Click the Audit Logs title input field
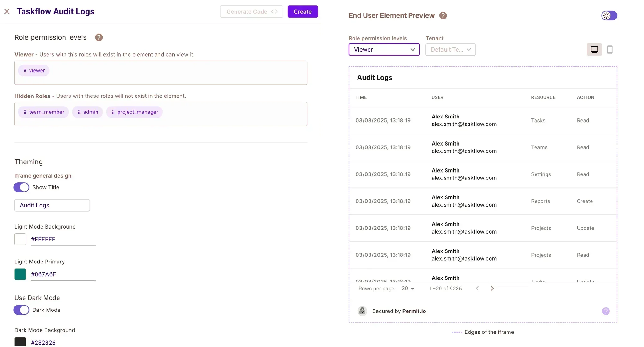This screenshot has width=644, height=347. (52, 205)
